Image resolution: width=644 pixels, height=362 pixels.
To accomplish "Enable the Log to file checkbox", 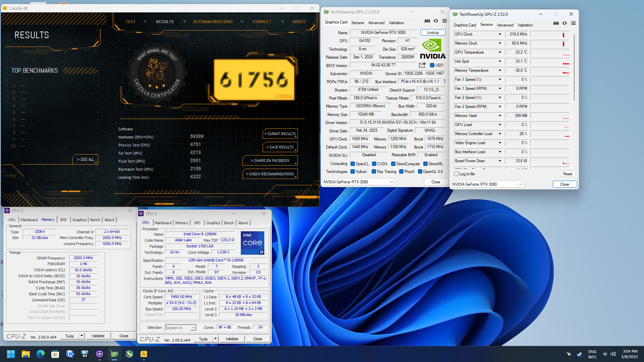I will pos(456,174).
